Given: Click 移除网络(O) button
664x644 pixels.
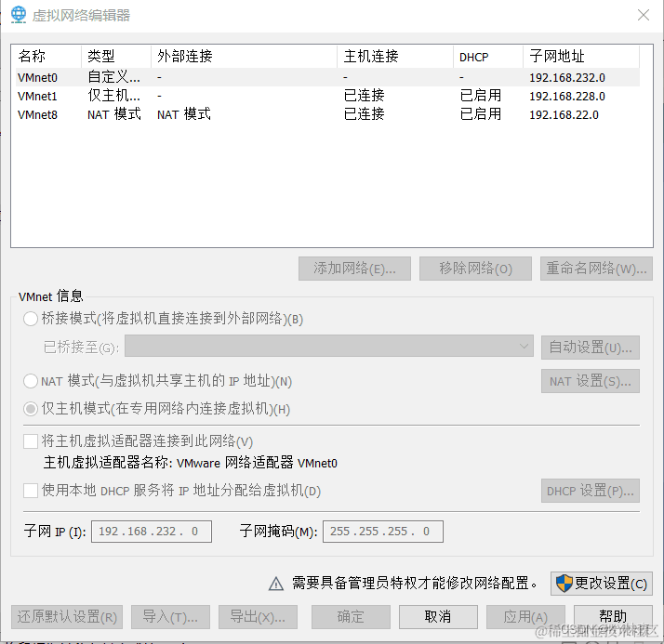Looking at the screenshot, I should click(x=475, y=269).
